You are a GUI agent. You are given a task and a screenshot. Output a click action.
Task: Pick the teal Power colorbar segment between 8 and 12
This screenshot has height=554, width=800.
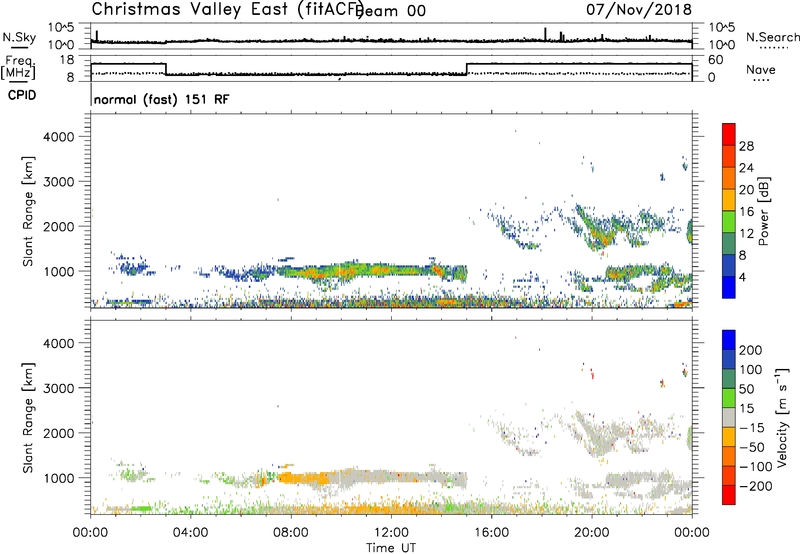coord(729,244)
